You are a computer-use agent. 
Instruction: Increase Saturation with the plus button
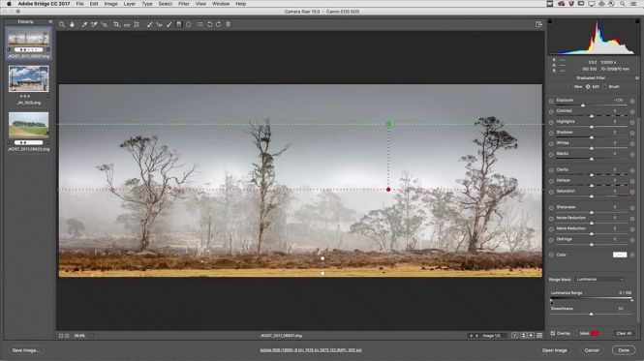[632, 192]
